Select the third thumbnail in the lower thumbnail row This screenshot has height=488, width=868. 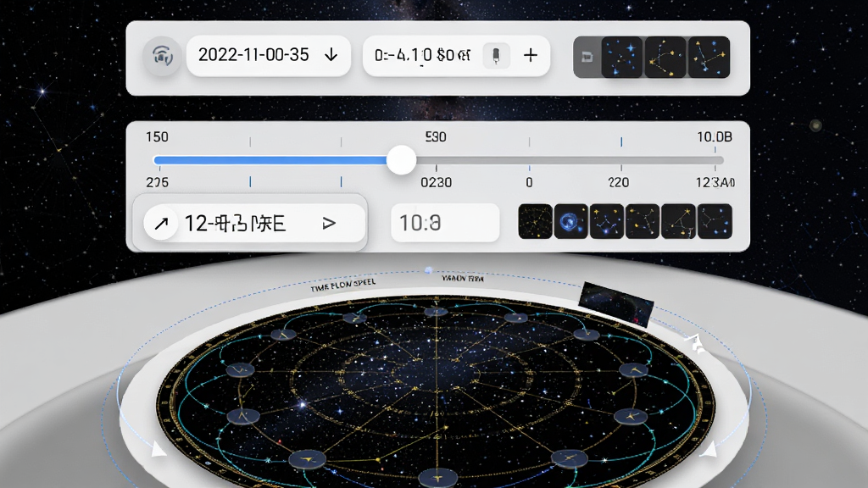607,221
